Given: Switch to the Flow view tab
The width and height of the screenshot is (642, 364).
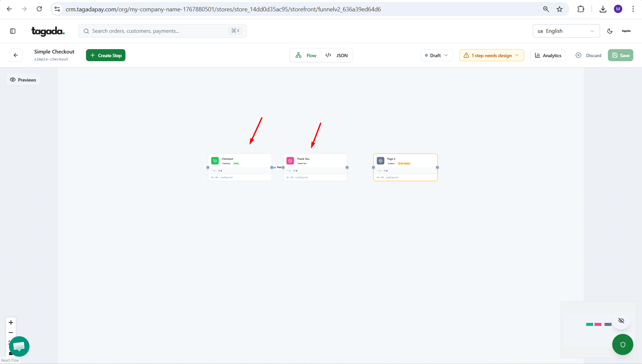Looking at the screenshot, I should [x=306, y=55].
